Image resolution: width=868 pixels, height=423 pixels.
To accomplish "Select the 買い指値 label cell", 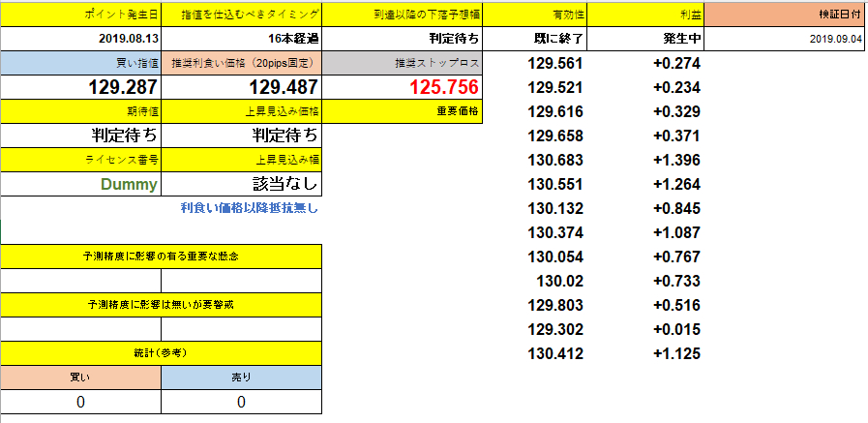I will click(x=81, y=64).
